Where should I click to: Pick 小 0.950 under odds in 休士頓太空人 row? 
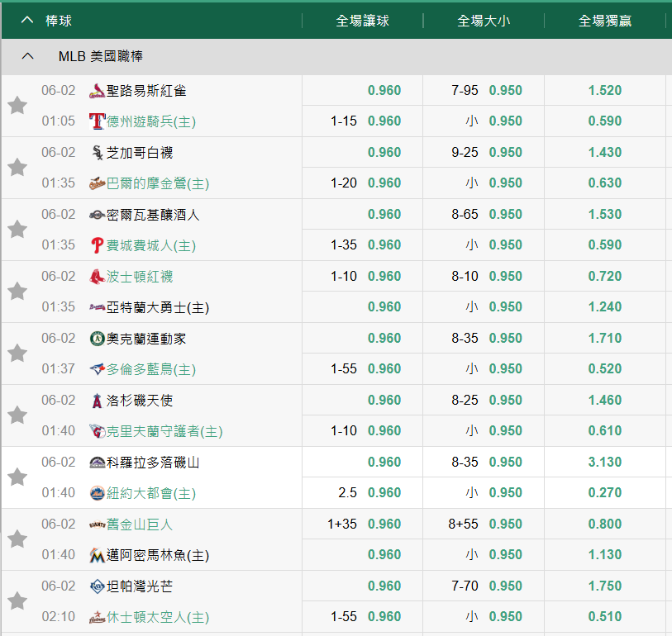(506, 616)
